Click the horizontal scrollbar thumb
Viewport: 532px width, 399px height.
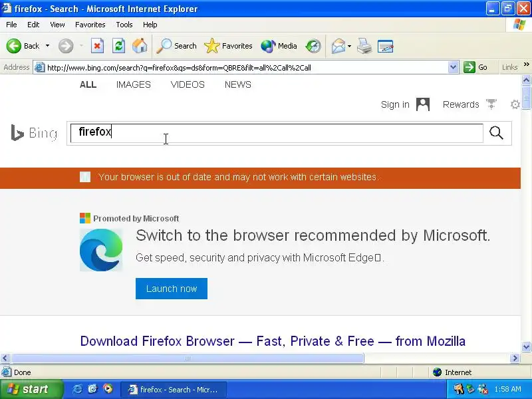(188, 358)
